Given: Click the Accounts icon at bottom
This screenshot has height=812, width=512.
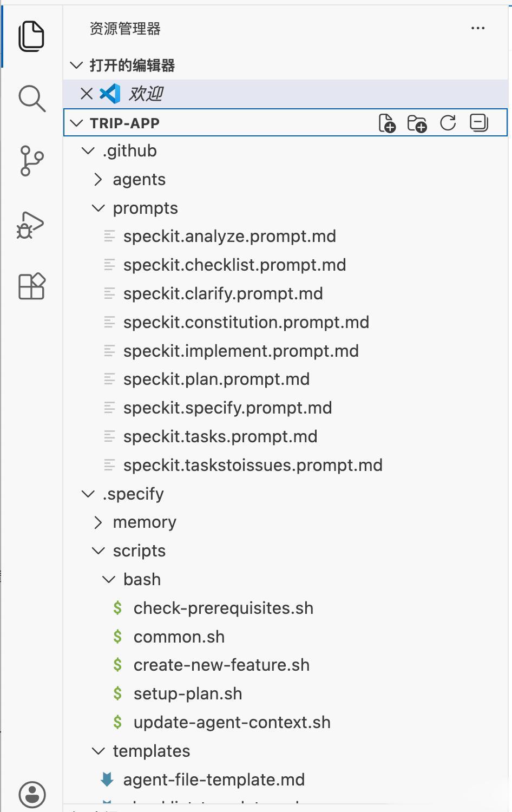Looking at the screenshot, I should pos(32,794).
